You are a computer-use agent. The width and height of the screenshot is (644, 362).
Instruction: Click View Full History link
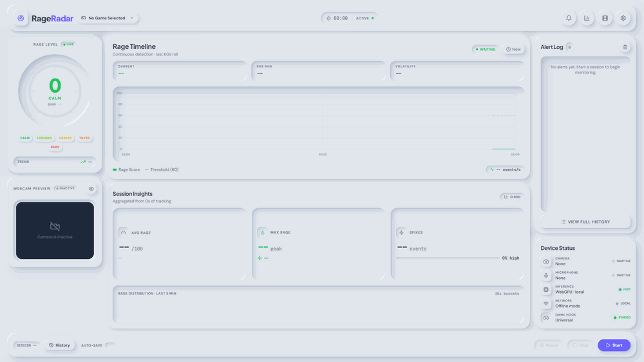point(585,222)
